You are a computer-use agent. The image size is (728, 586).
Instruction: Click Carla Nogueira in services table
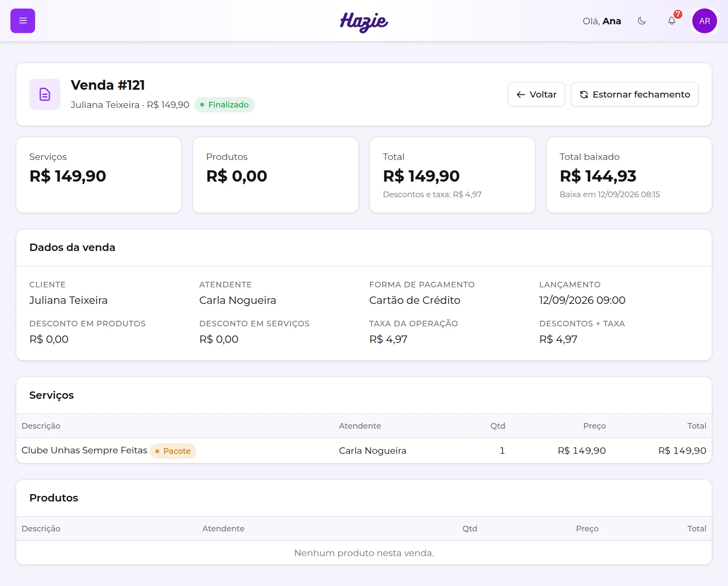373,451
